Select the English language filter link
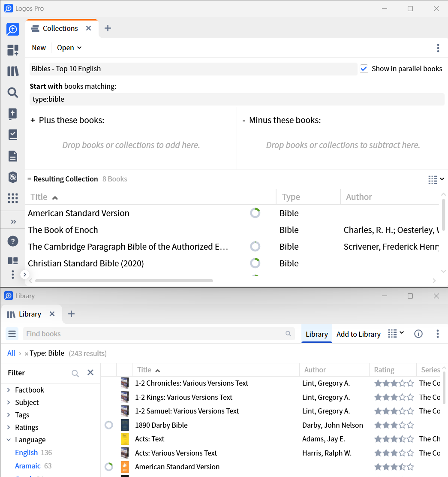The image size is (448, 477). click(x=27, y=452)
